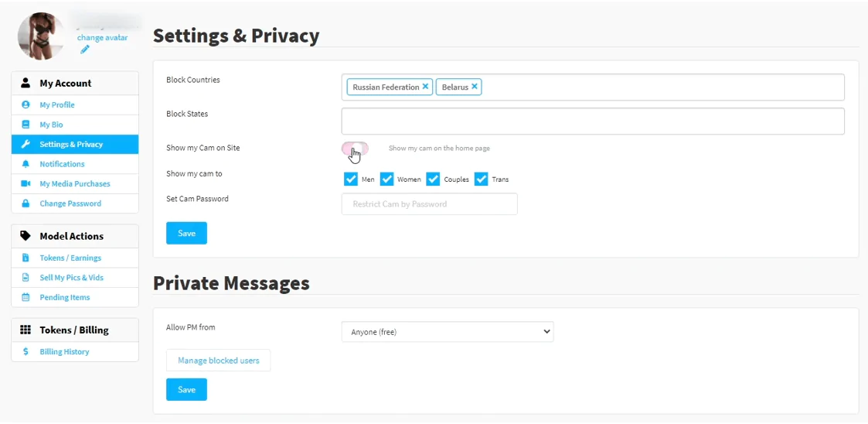Remove Russian Federation from blocked countries
Image resolution: width=868 pixels, height=424 pixels.
point(425,87)
